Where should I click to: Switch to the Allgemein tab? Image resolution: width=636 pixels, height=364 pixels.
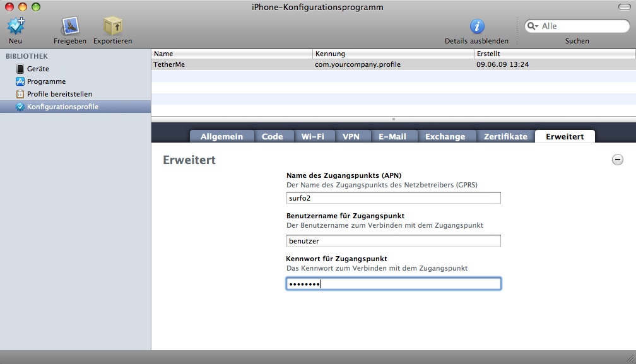221,136
